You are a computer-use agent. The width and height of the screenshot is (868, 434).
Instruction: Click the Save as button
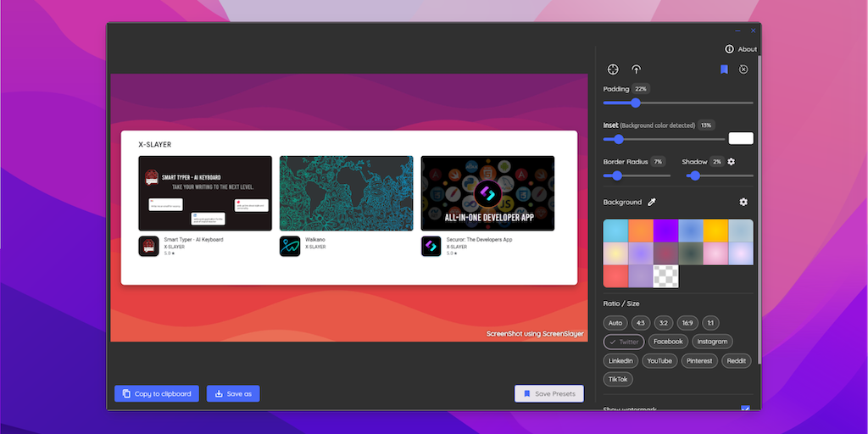tap(233, 393)
